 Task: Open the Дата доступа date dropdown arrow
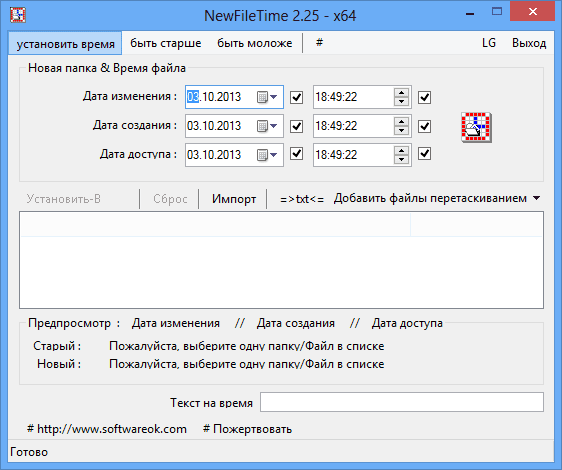pos(274,155)
